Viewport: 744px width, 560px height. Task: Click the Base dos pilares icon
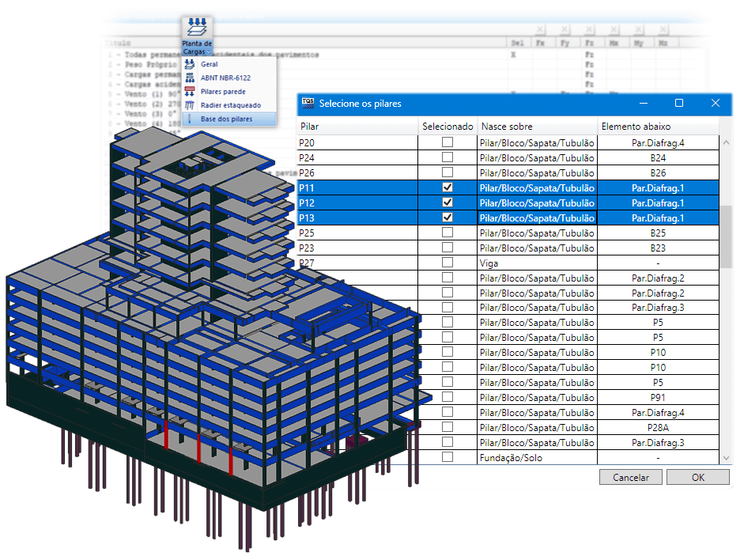click(190, 119)
